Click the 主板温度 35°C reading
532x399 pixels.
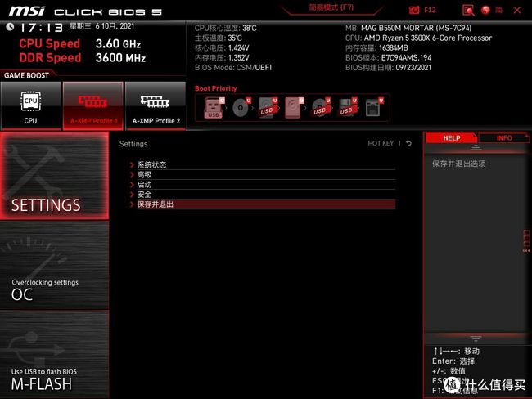[219, 38]
